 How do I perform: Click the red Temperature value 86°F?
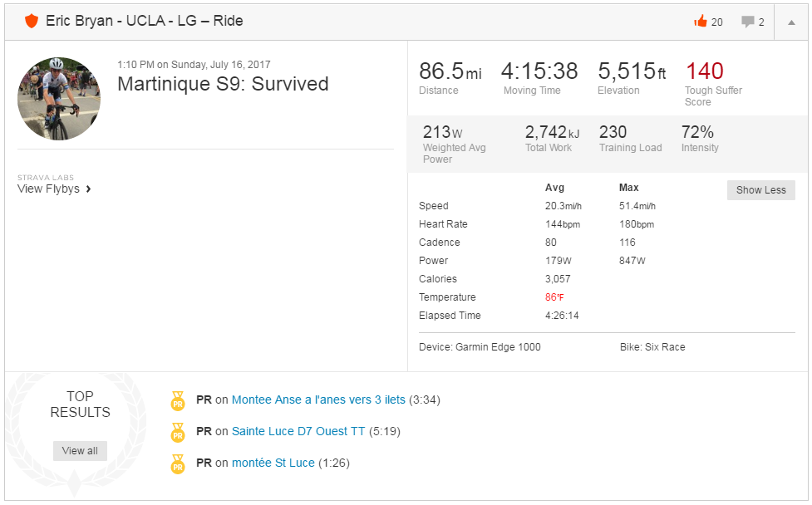554,297
